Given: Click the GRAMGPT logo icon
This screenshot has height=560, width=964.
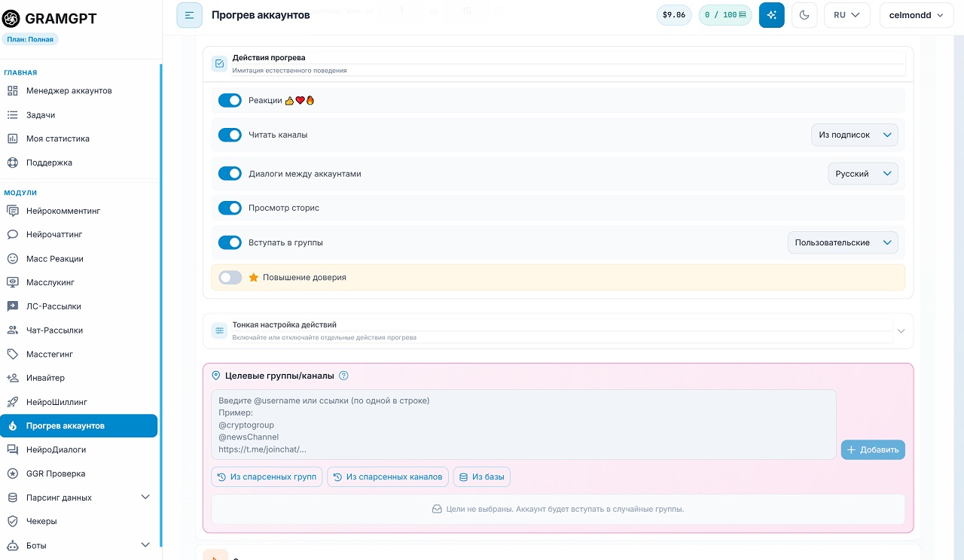Looking at the screenshot, I should (11, 19).
